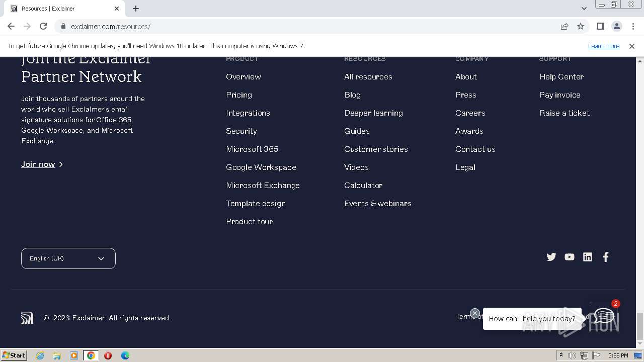Open the Legal link
The image size is (644, 362).
pyautogui.click(x=465, y=167)
